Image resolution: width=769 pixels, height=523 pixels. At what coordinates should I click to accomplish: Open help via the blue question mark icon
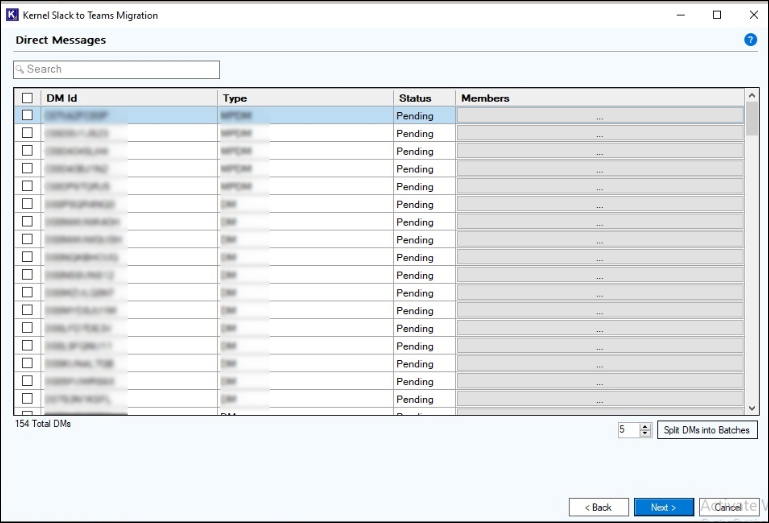tap(750, 40)
